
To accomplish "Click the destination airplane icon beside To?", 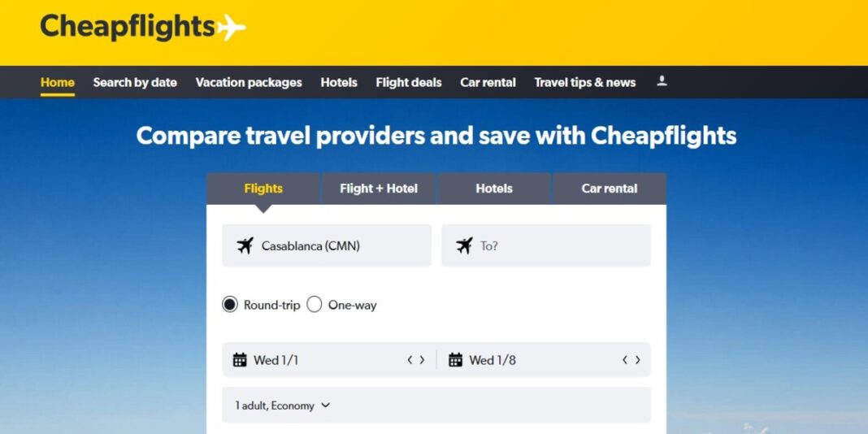I will tap(464, 245).
